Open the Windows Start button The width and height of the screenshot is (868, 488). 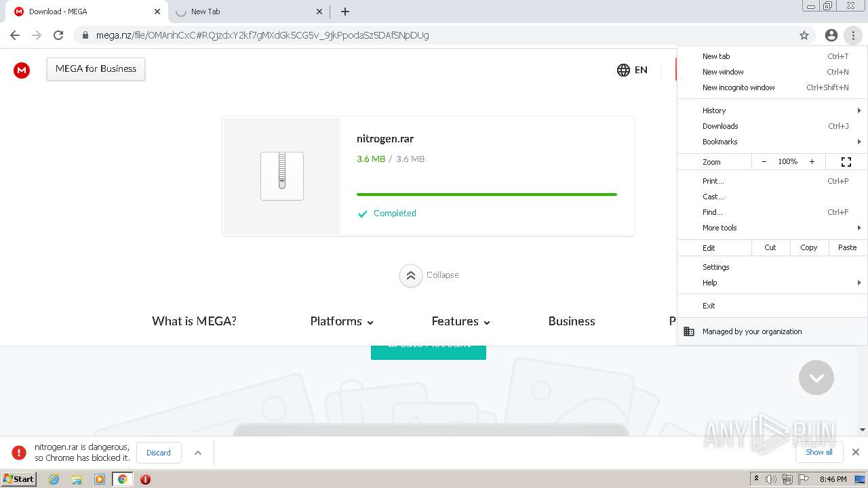coord(19,479)
